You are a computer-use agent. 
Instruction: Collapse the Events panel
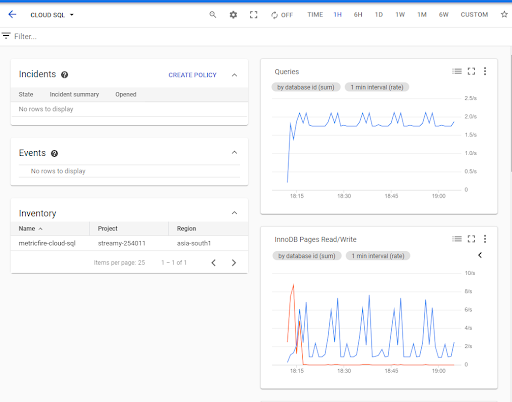point(235,152)
